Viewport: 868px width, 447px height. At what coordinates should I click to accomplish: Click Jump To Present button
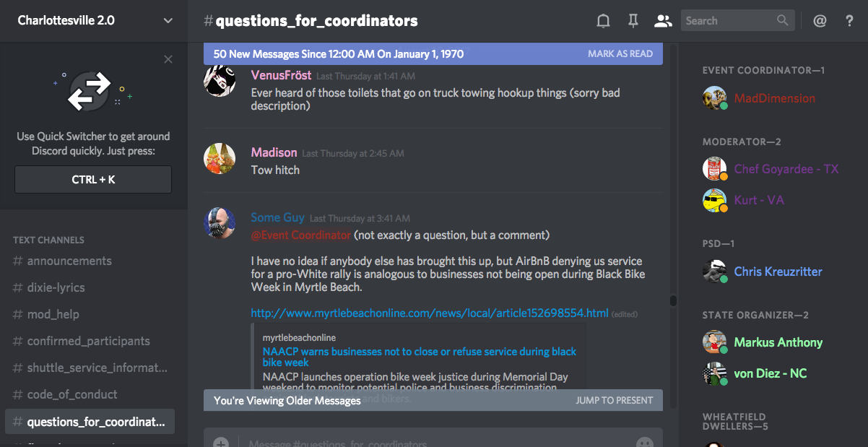pyautogui.click(x=615, y=400)
